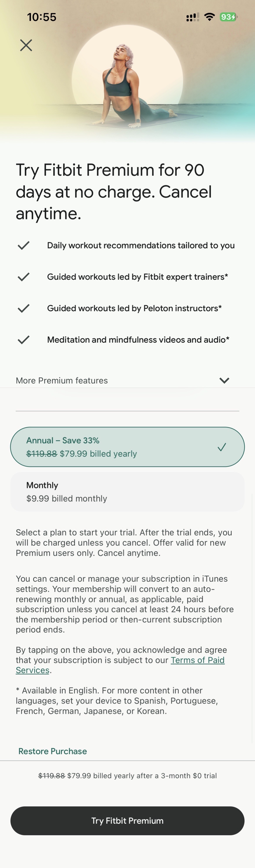Tap the checkmark beside Meditation and mindfulness

click(x=24, y=340)
